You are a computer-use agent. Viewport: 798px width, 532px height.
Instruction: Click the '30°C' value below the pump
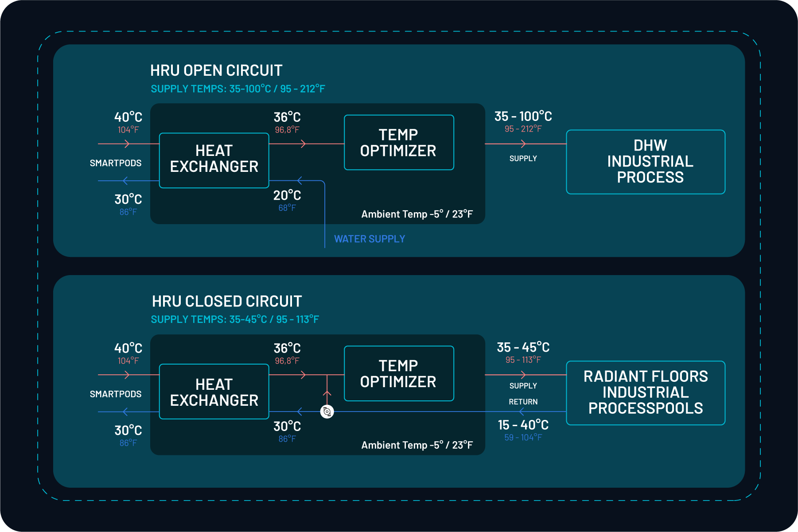pos(287,427)
